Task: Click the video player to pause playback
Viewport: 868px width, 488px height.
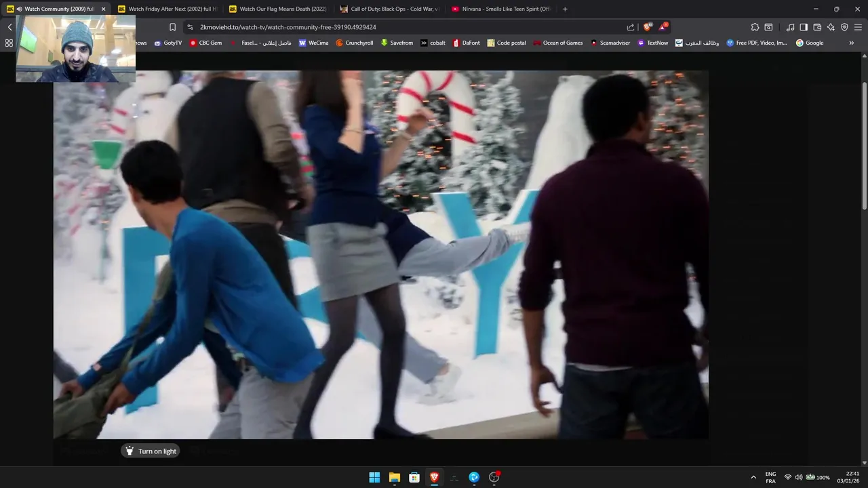Action: pos(381,255)
